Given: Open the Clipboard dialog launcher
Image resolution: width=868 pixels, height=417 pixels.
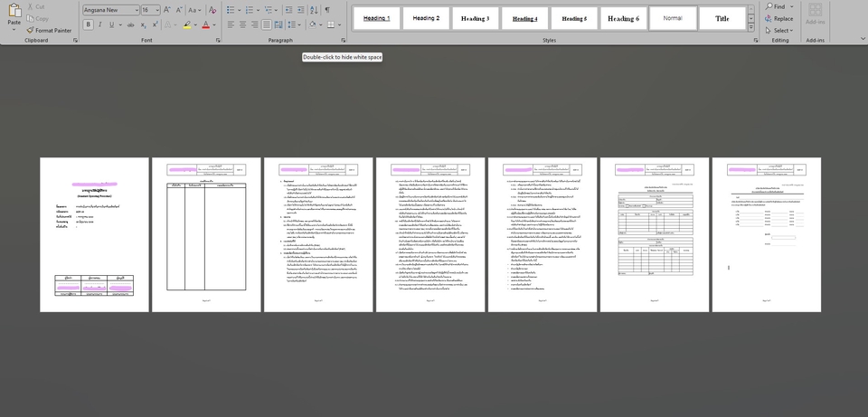Looking at the screenshot, I should click(x=75, y=41).
